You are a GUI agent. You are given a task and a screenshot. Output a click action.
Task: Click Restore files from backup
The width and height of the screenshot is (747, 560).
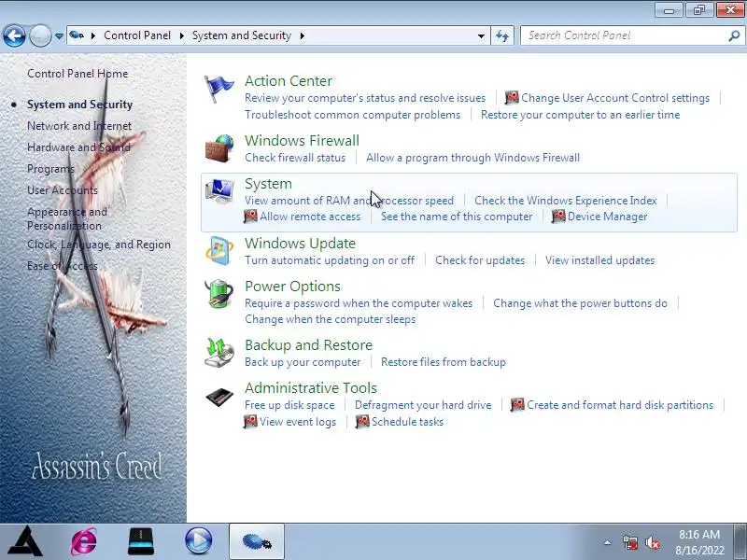443,362
